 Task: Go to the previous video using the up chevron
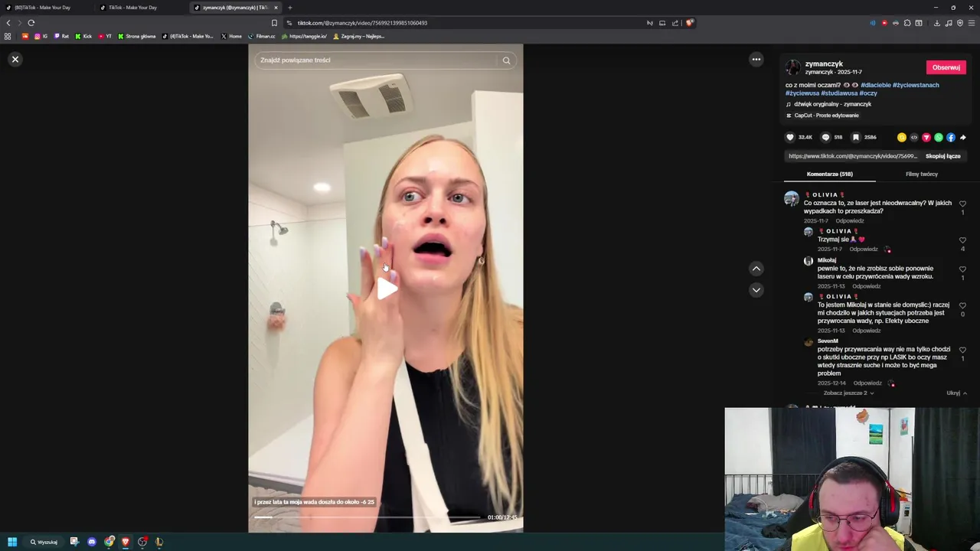click(x=756, y=269)
